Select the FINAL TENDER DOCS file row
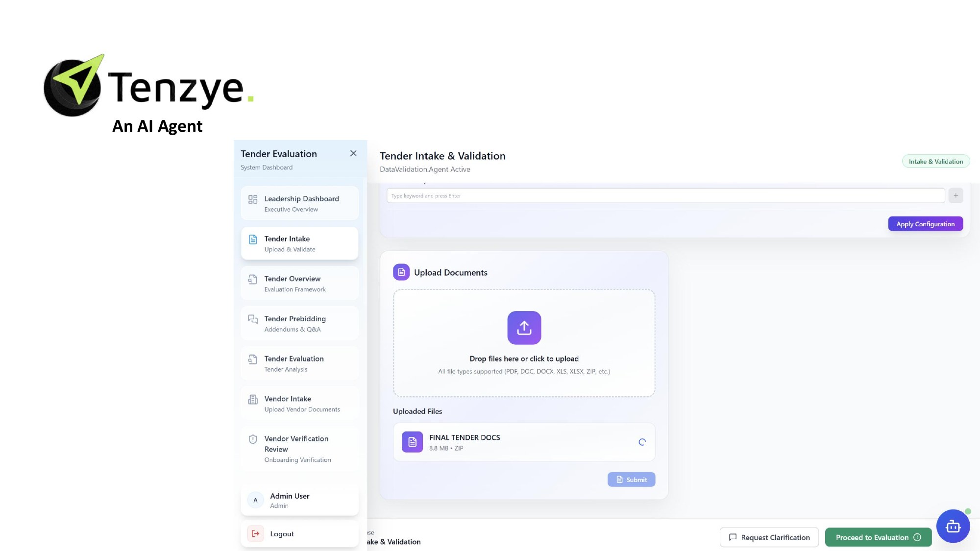Screen dimensions: 980x551 [x=524, y=442]
